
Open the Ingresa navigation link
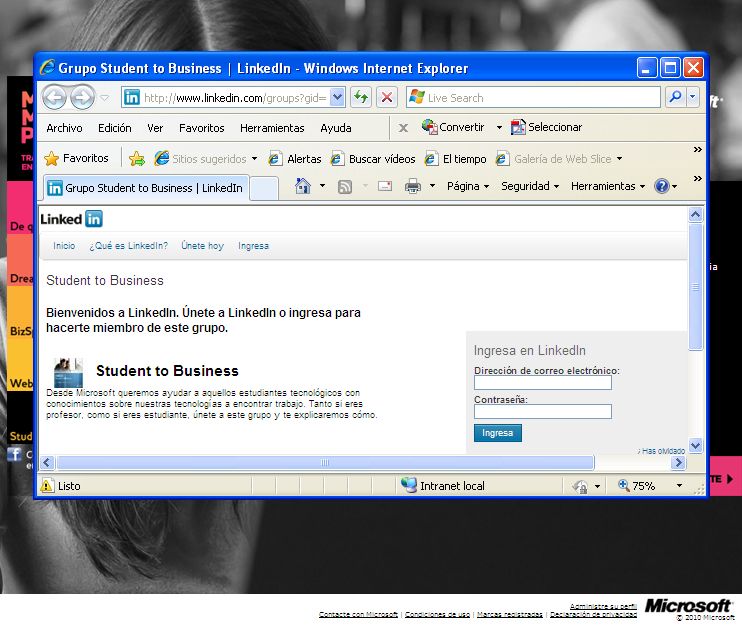click(x=253, y=246)
